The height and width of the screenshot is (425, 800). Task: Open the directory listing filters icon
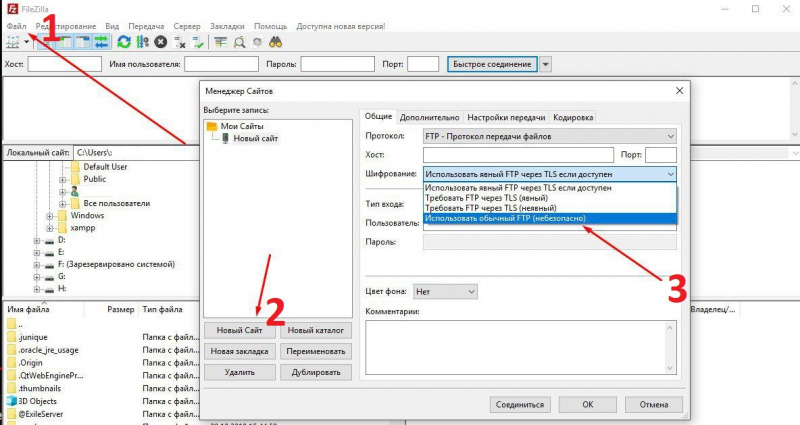click(220, 42)
